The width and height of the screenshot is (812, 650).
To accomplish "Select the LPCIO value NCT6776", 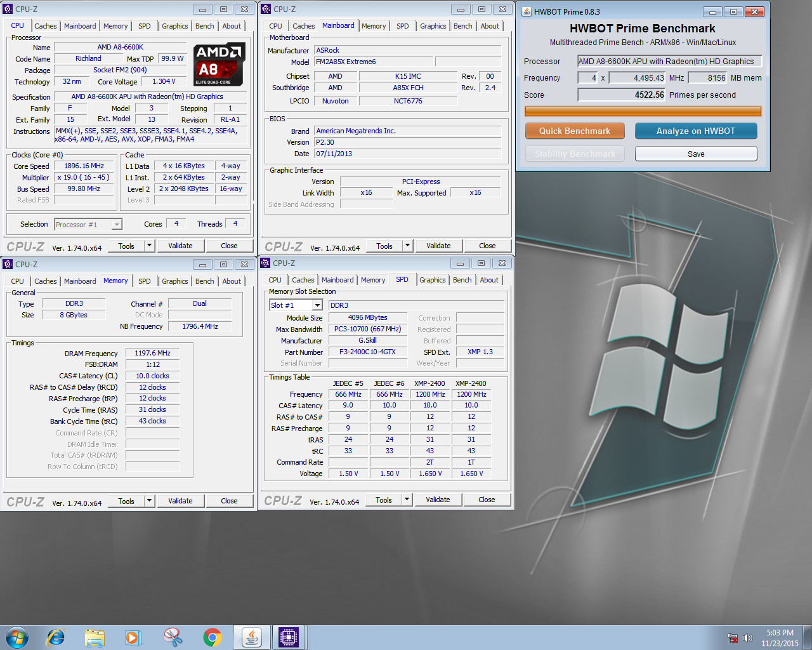I will click(408, 101).
